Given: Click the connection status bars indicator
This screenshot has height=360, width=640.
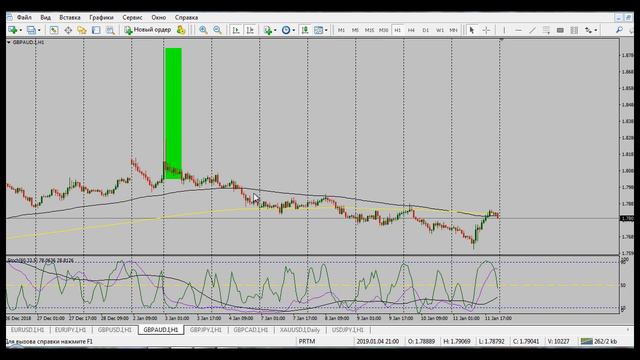Looking at the screenshot, I should coord(586,341).
